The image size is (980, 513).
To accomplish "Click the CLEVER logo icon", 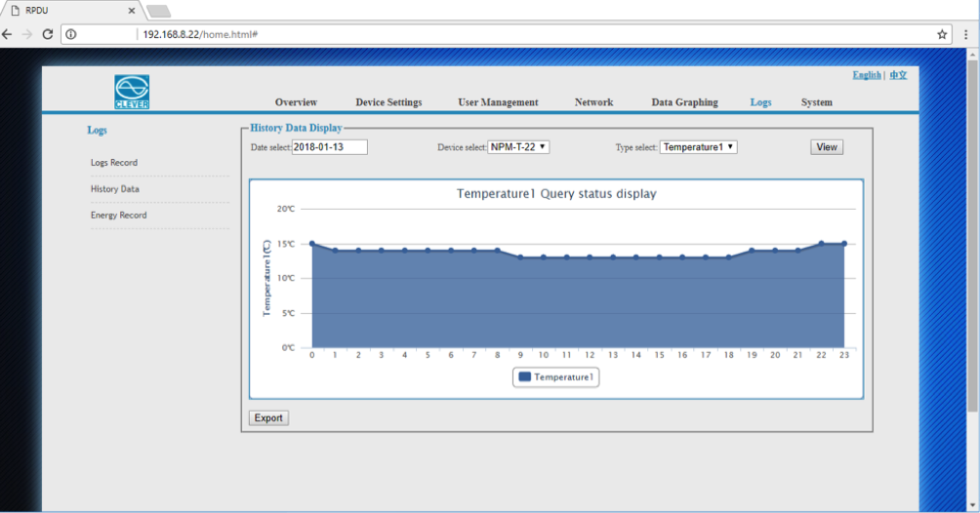I will pyautogui.click(x=132, y=92).
